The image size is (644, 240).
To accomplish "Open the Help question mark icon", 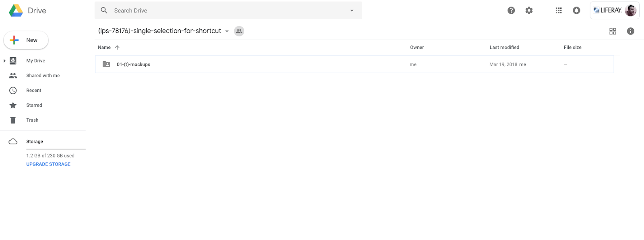I will (x=511, y=10).
